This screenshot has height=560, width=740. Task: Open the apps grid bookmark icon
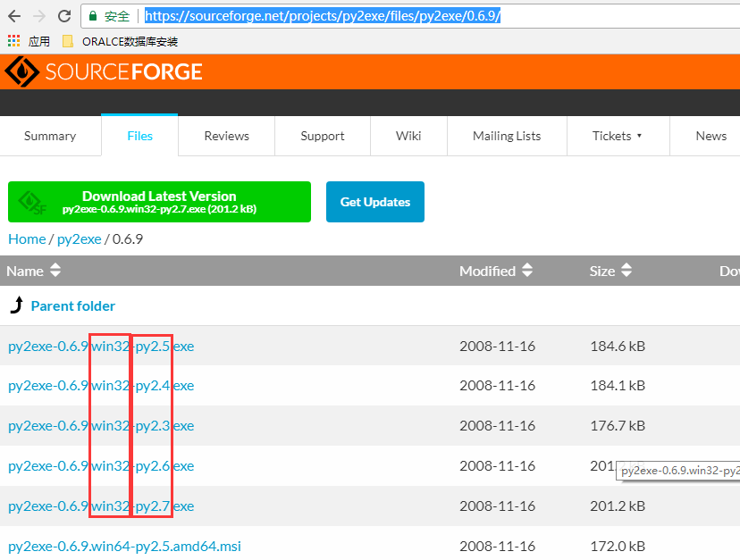[13, 41]
